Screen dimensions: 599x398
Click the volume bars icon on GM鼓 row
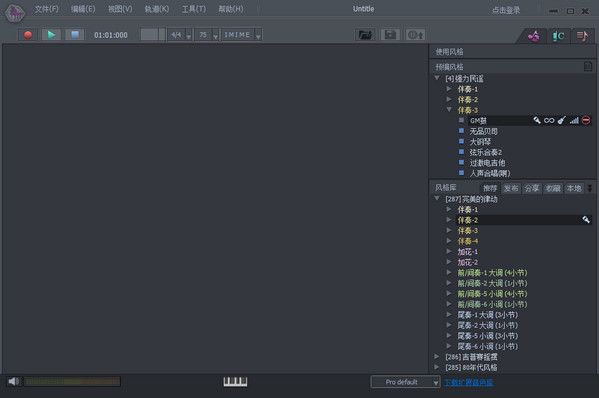coord(574,120)
